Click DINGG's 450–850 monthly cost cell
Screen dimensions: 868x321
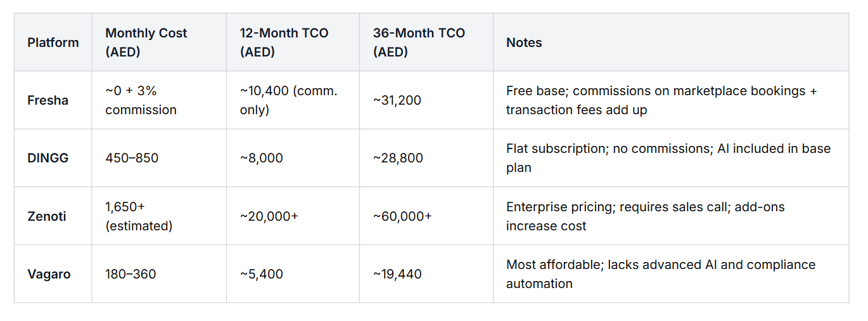132,158
